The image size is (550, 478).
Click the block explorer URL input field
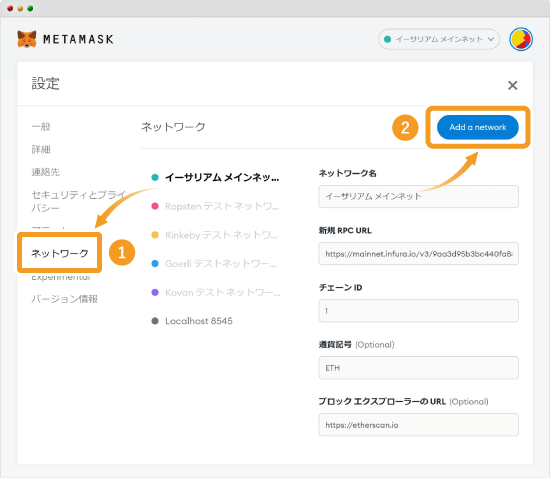coord(418,425)
